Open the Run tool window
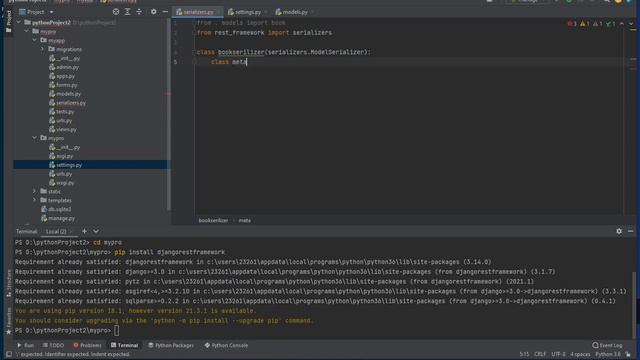 pos(25,345)
